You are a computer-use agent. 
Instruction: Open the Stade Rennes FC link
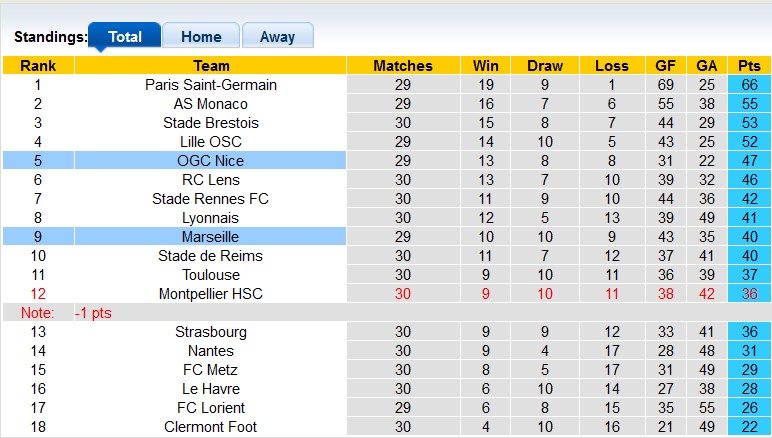pos(211,199)
